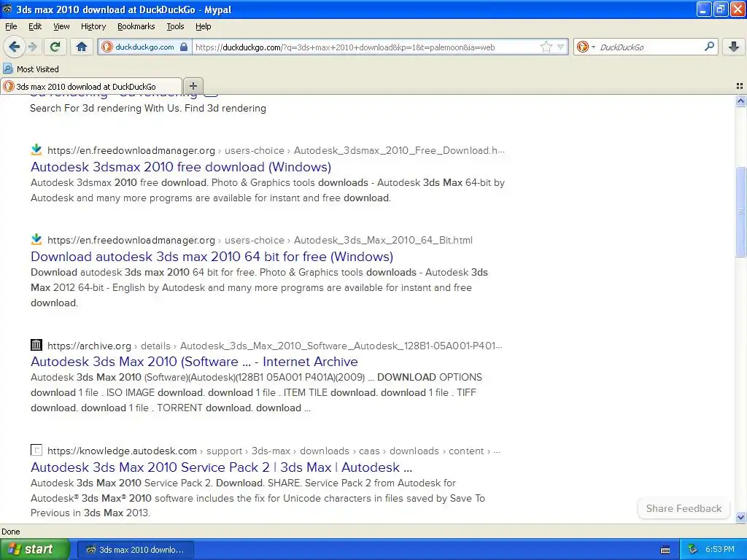The width and height of the screenshot is (747, 560).
Task: Reload the current page
Action: 55,47
